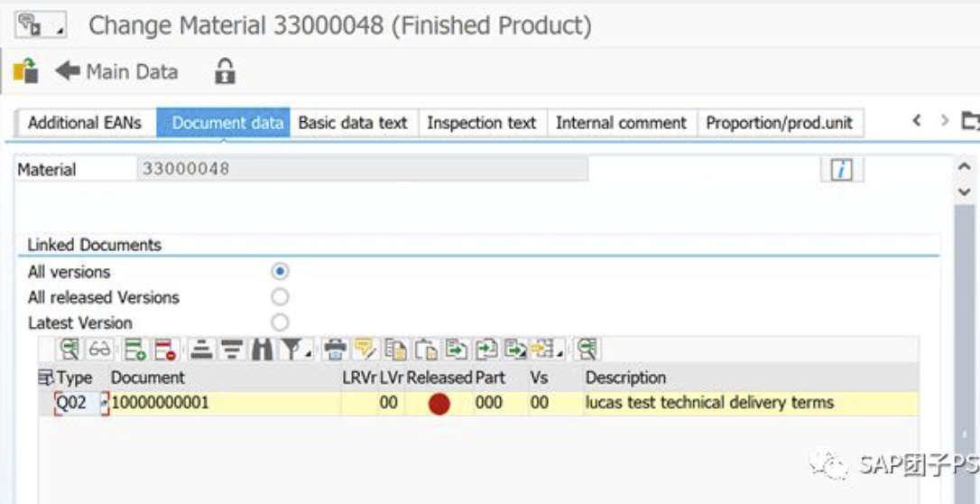
Task: Click the Copy text icon
Action: tap(395, 349)
